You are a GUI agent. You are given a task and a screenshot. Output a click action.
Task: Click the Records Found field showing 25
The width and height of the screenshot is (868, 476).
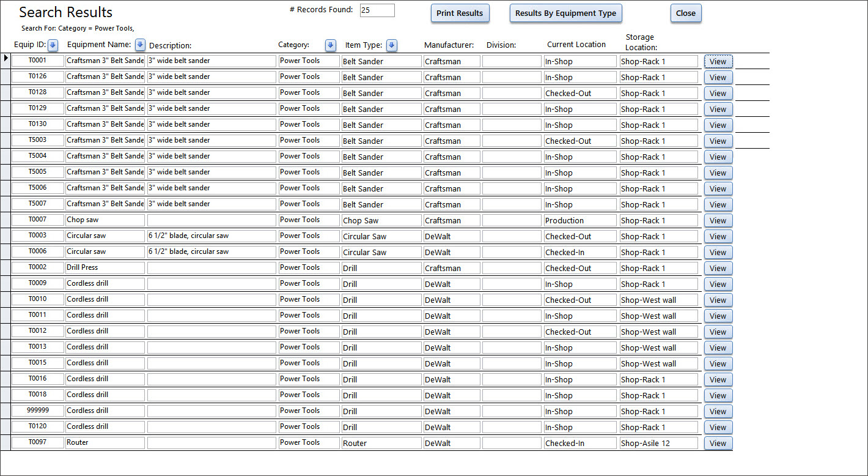(x=377, y=10)
